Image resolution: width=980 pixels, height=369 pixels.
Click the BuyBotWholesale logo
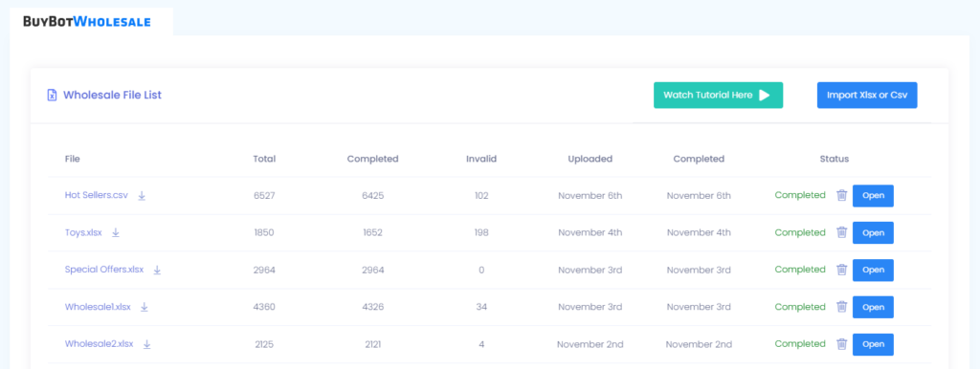(x=87, y=21)
